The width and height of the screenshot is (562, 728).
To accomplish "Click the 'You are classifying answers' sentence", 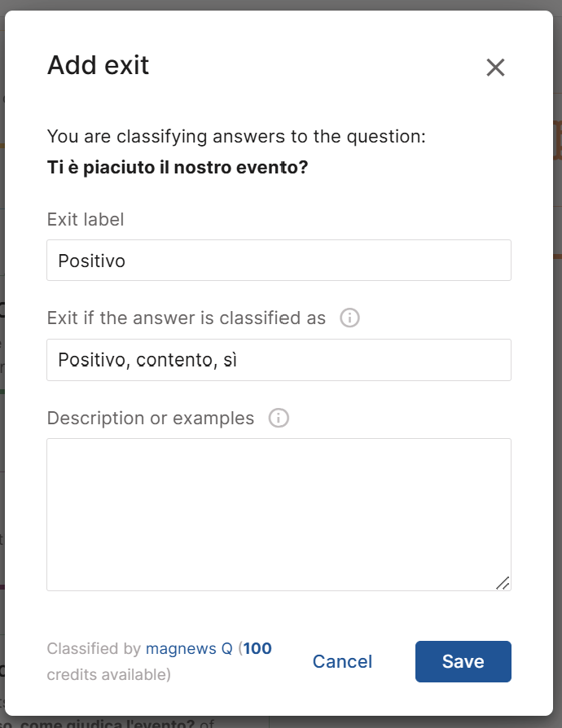I will [x=236, y=137].
